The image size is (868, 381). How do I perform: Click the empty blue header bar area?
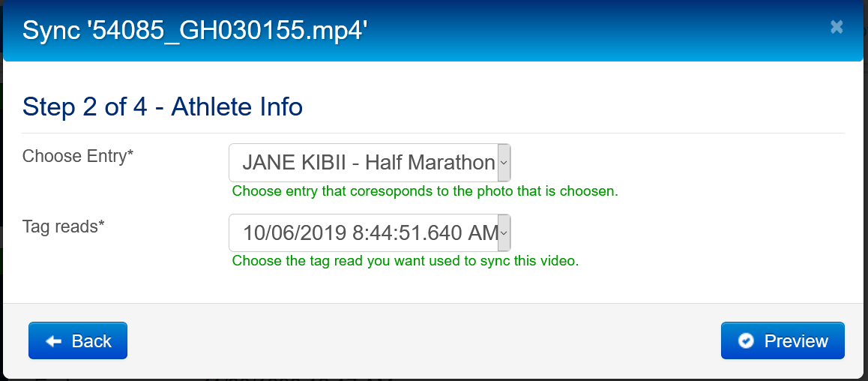[x=600, y=31]
